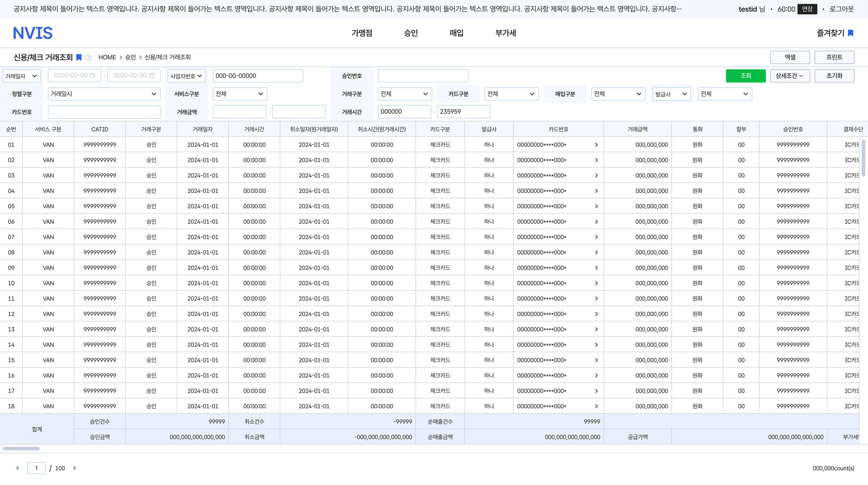Screen dimensions: 868x485
Task: Click the bookmark icon next to 신용/체크 거래조회 title
Action: click(x=79, y=57)
